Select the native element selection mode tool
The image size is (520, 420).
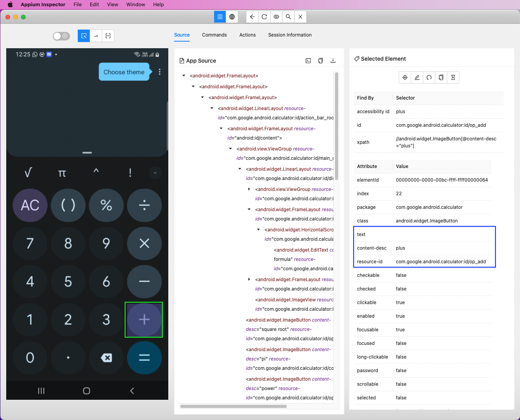84,36
